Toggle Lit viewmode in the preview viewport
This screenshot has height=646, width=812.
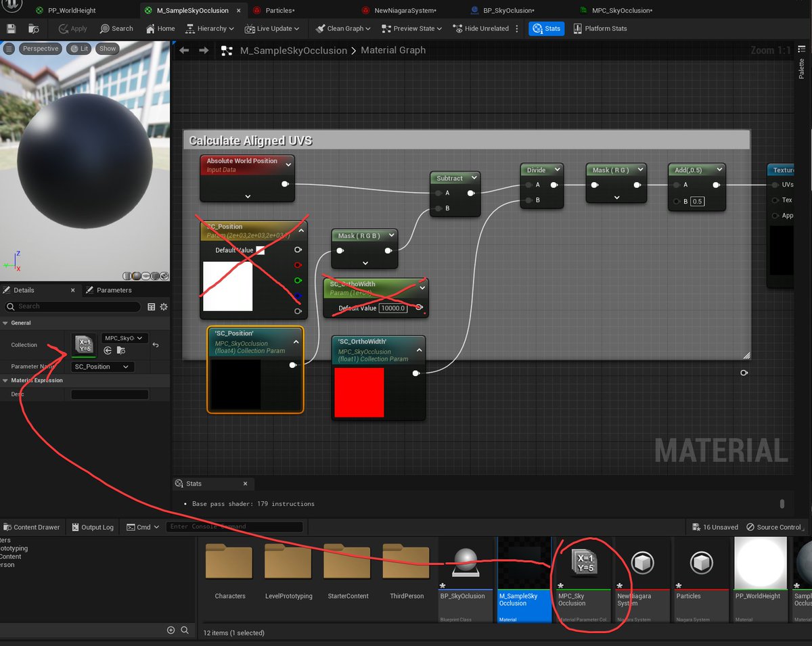click(78, 48)
